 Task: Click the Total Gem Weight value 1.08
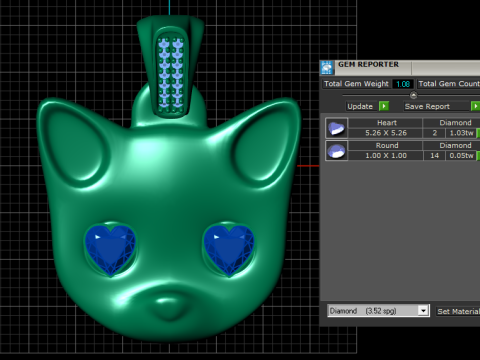tap(403, 84)
